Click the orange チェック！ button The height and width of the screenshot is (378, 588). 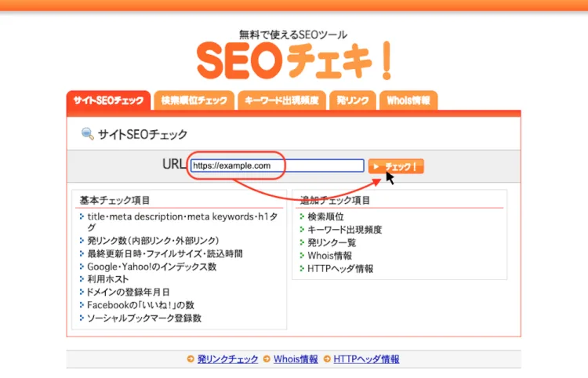click(x=396, y=166)
